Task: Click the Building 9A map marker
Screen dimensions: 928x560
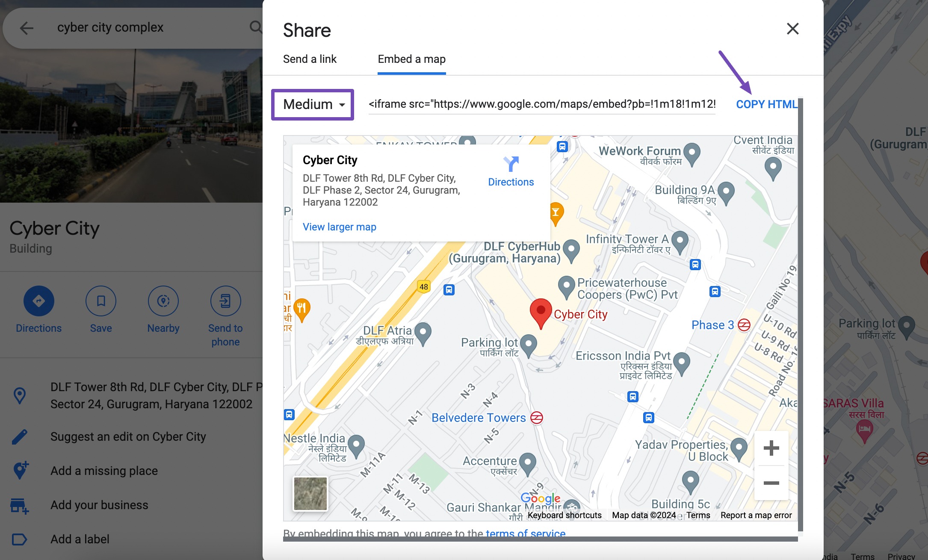Action: click(x=726, y=193)
